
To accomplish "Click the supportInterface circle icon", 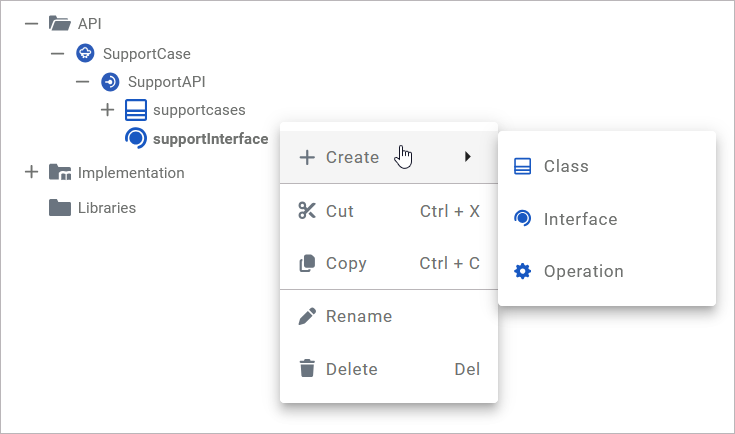I will 135,138.
